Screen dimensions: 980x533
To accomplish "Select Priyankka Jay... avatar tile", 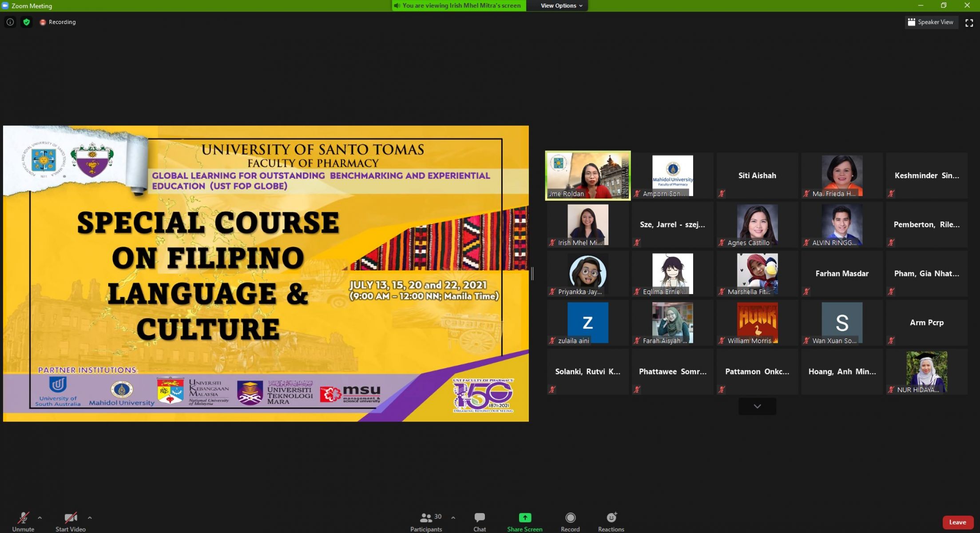I will tap(588, 274).
